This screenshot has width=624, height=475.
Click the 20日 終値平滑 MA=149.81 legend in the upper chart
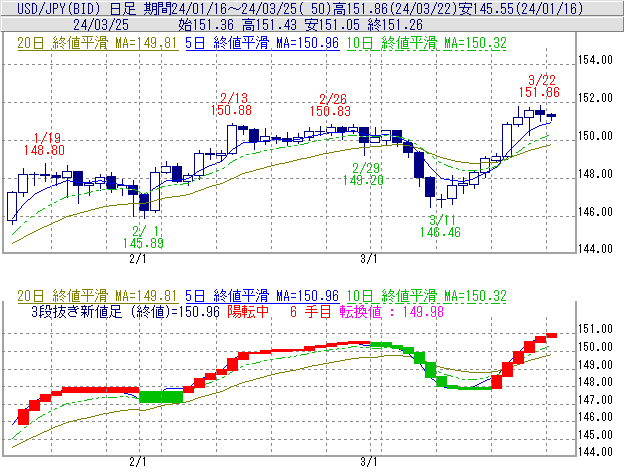[x=97, y=43]
